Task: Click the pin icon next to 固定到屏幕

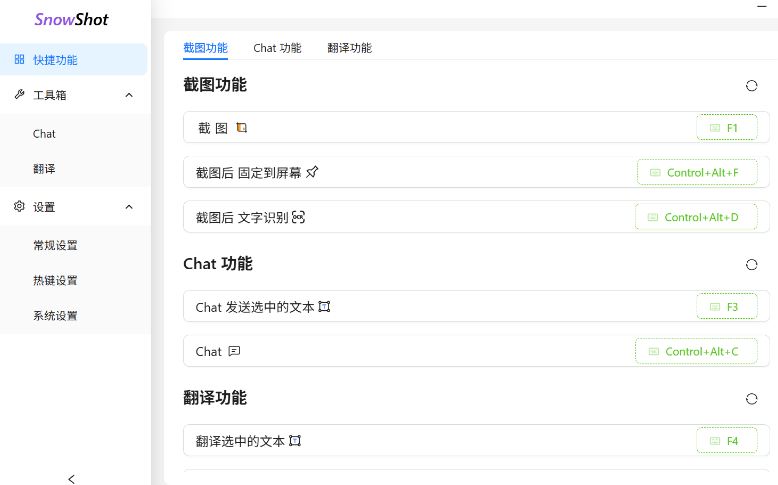Action: (312, 173)
